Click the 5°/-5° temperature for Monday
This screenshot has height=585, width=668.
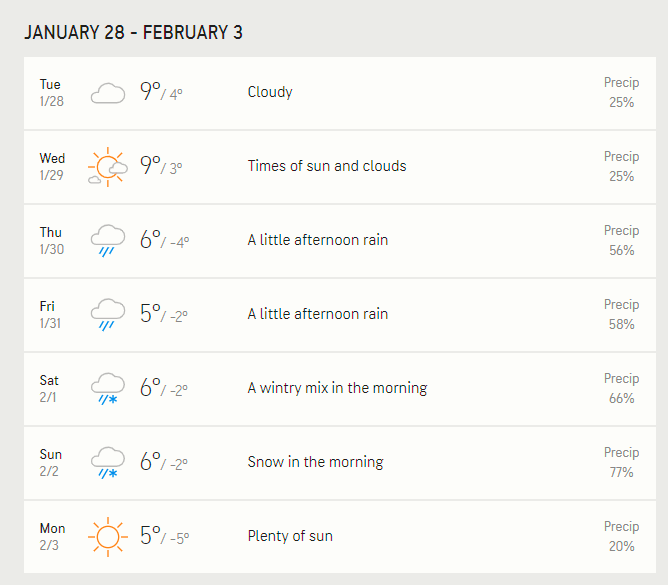(x=164, y=535)
